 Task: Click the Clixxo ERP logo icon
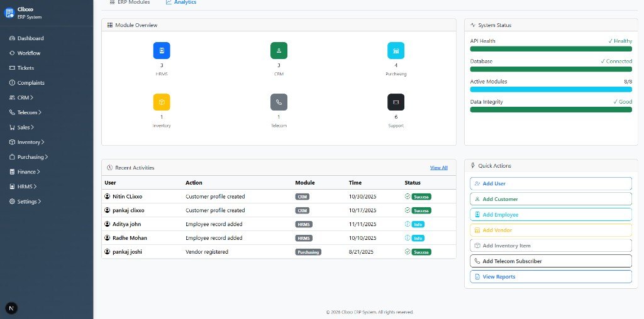9,13
